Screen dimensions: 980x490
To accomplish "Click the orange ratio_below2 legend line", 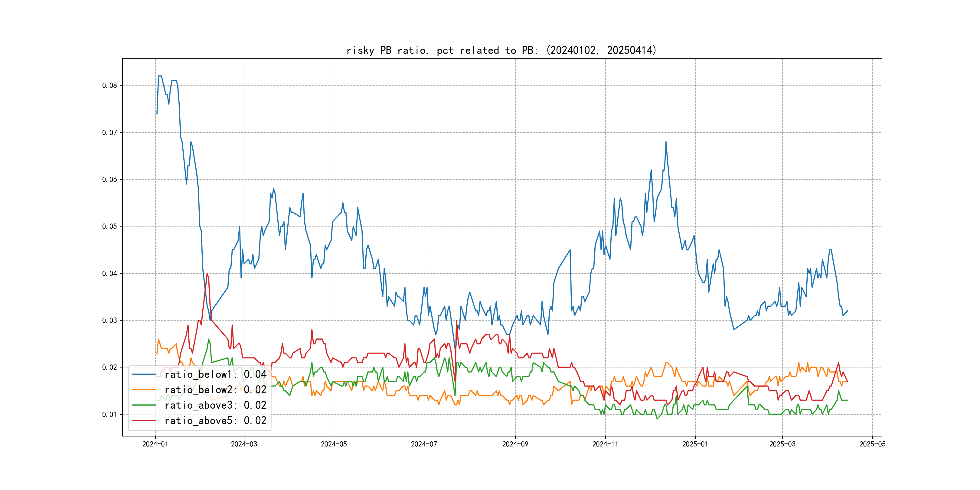I will tap(144, 390).
